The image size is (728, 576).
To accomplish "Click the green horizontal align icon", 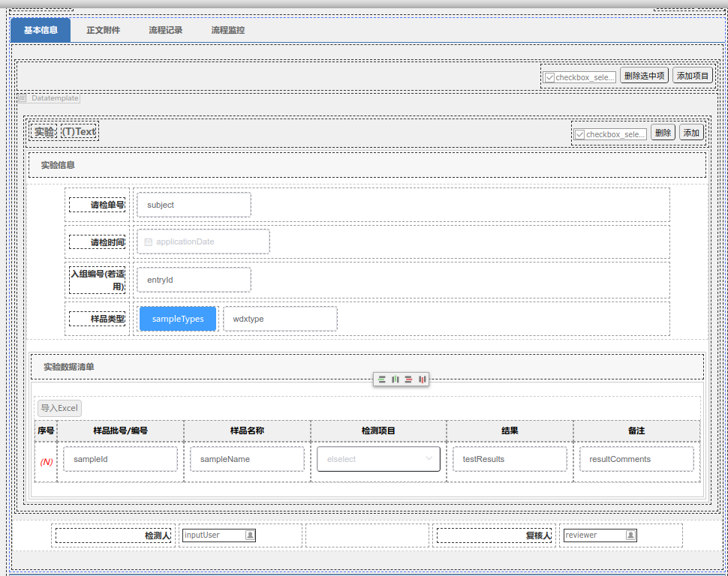I will 382,379.
